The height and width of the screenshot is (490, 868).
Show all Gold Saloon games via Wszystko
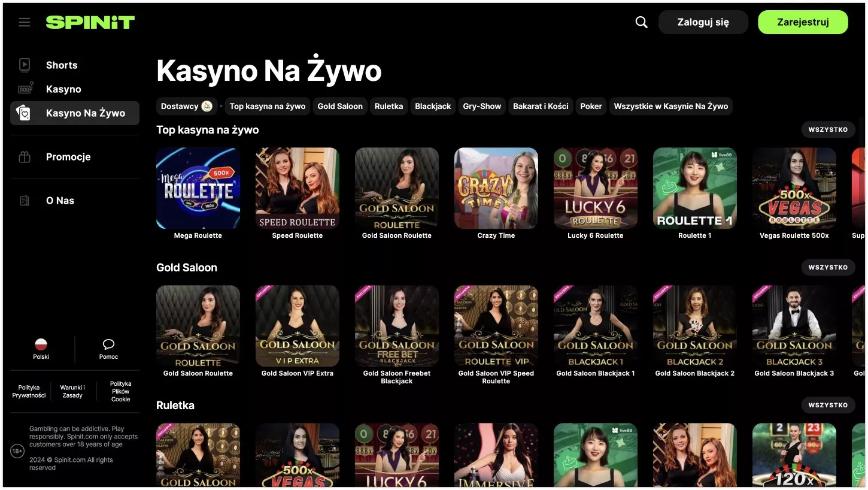[x=828, y=267]
